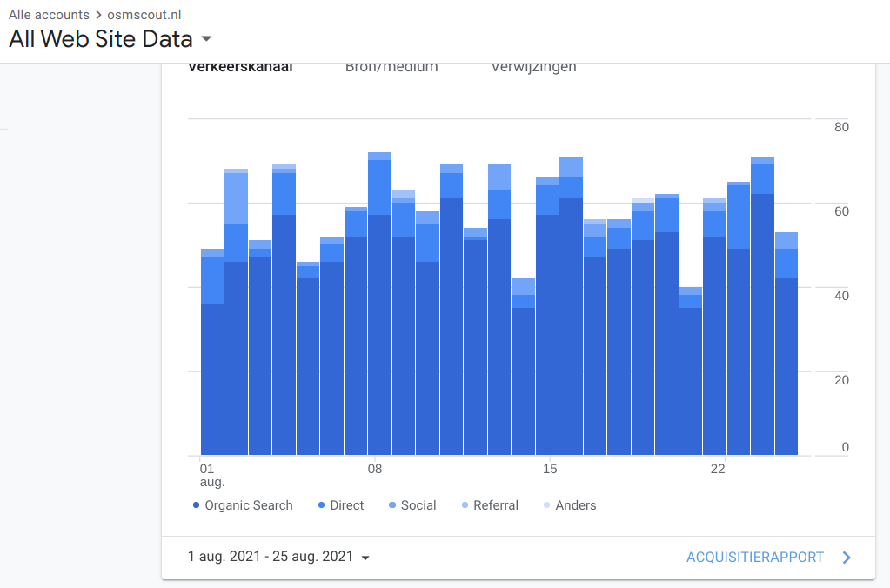This screenshot has width=890, height=588.
Task: Click the 20 axis value label
Action: pyautogui.click(x=842, y=380)
